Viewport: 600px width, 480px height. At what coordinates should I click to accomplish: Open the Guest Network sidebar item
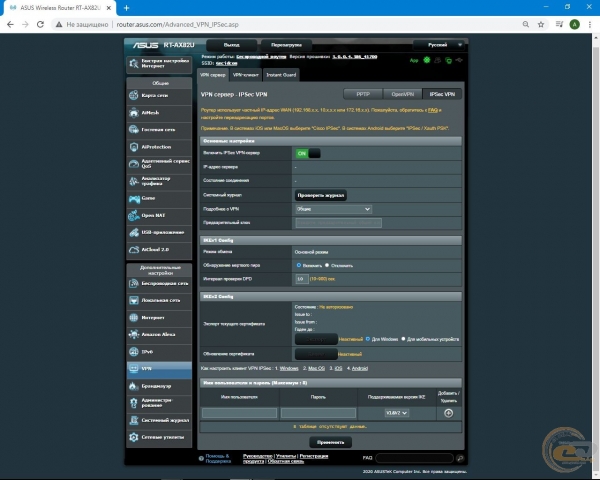(159, 130)
